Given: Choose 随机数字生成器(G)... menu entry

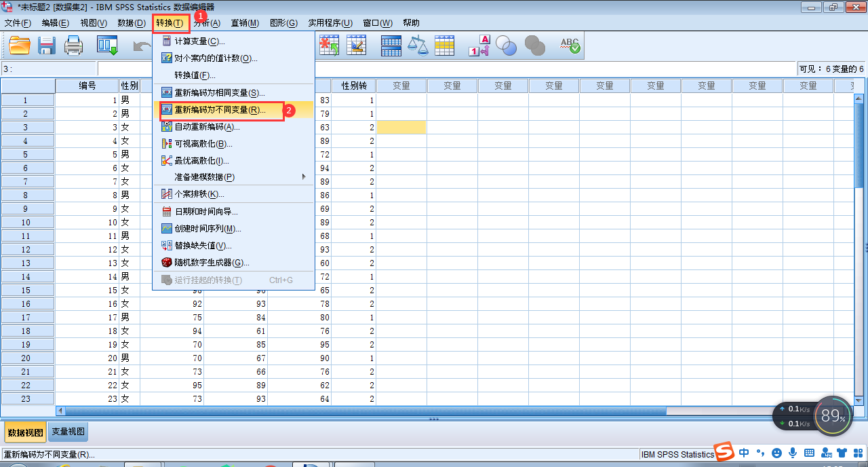Looking at the screenshot, I should tap(233, 263).
